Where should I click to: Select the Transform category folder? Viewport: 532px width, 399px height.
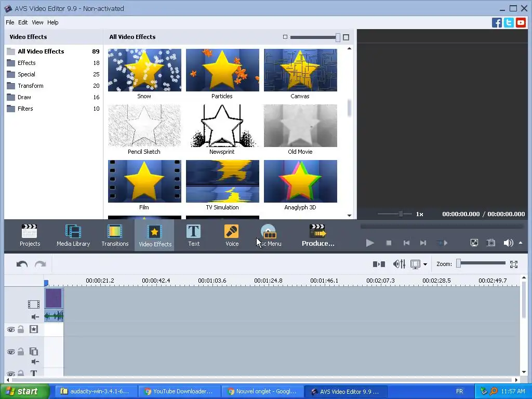pos(54,86)
